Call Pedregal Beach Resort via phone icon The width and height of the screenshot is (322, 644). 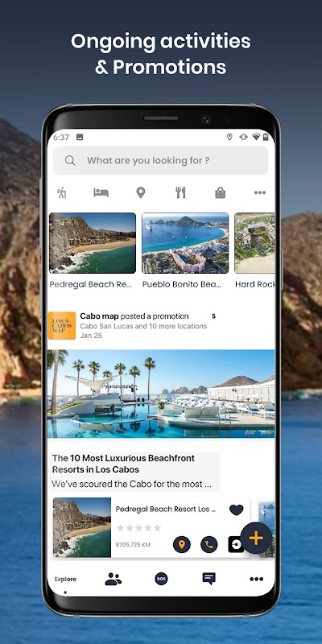[x=209, y=545]
